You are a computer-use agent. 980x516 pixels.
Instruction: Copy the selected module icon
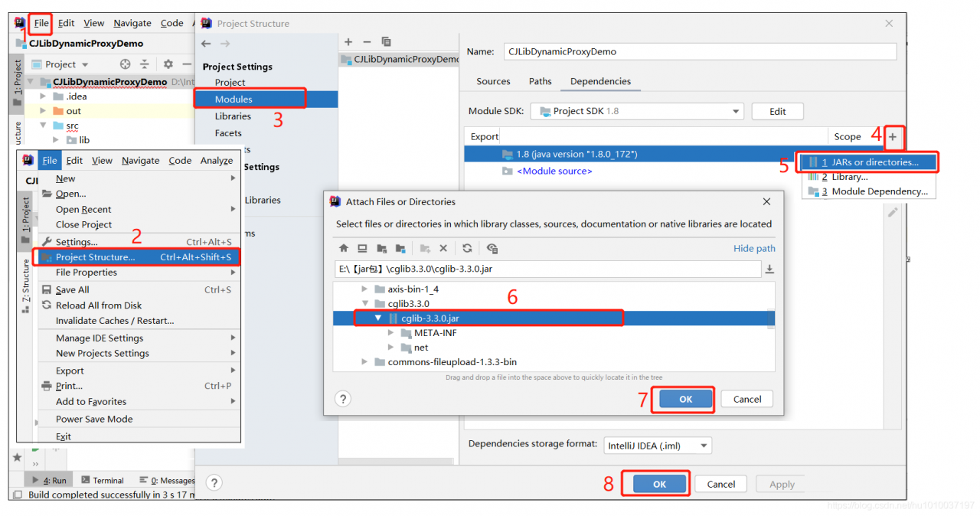tap(386, 42)
